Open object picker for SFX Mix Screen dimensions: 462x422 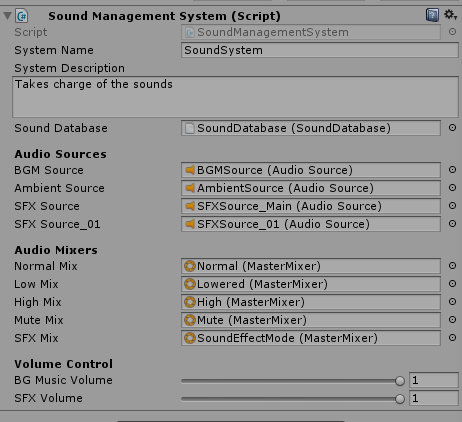click(x=452, y=338)
